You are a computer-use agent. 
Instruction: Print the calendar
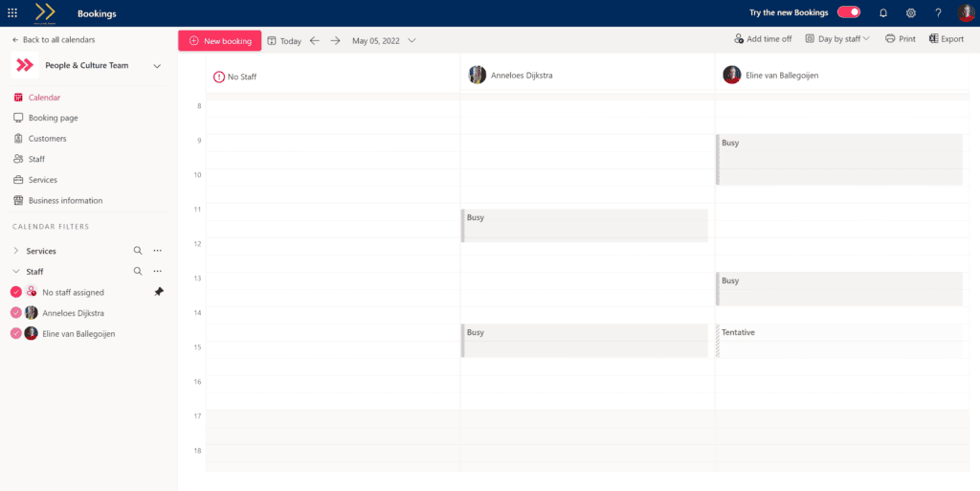click(x=900, y=38)
